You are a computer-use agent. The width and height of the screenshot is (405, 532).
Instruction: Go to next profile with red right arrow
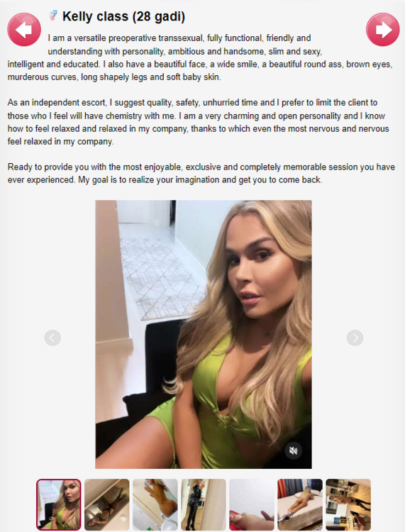coord(382,30)
